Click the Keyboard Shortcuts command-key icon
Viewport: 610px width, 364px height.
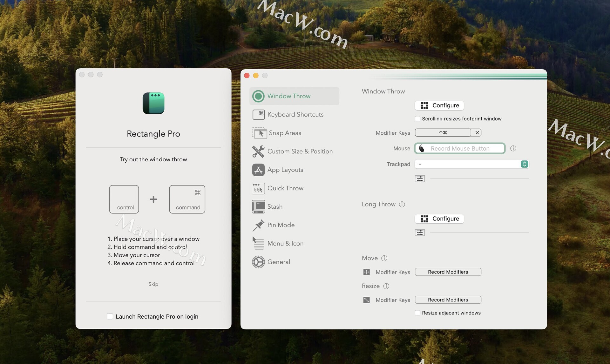coord(258,114)
